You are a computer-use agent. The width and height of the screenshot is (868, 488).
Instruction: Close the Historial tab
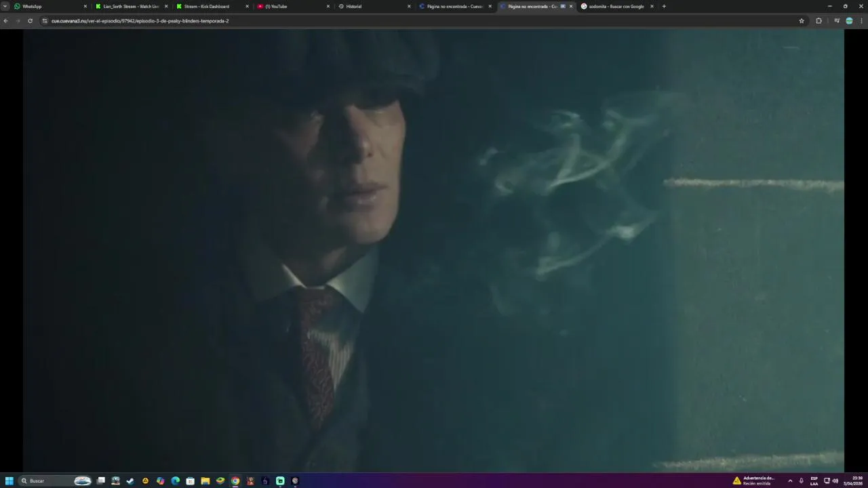[x=409, y=6]
